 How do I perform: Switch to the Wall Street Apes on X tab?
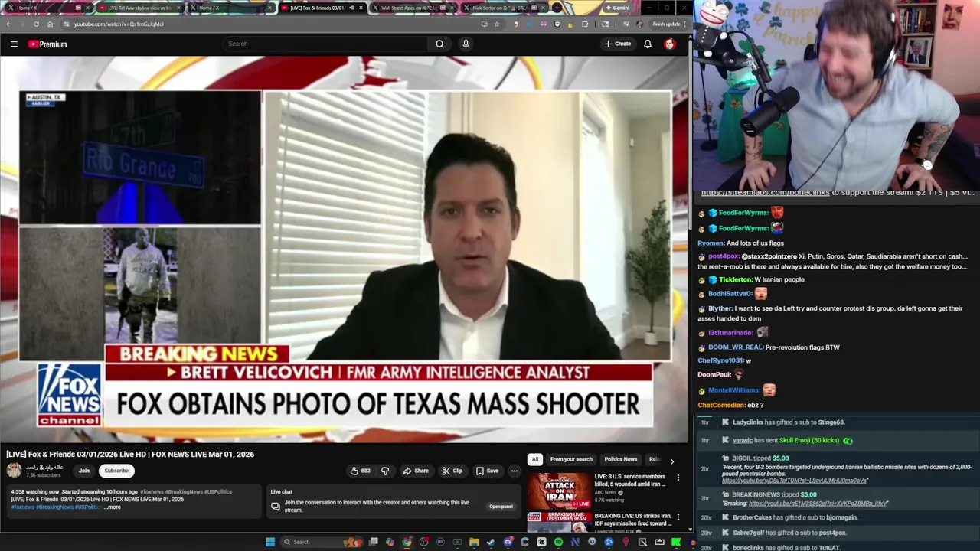(x=413, y=8)
